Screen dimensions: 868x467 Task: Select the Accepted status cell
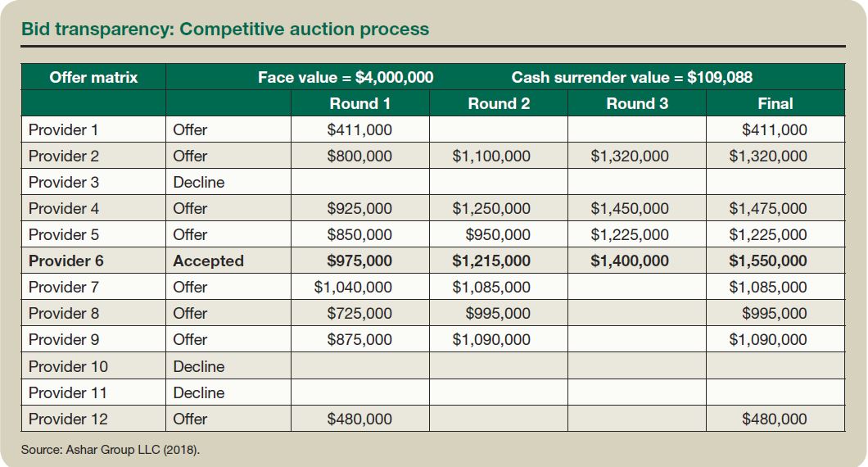208,261
